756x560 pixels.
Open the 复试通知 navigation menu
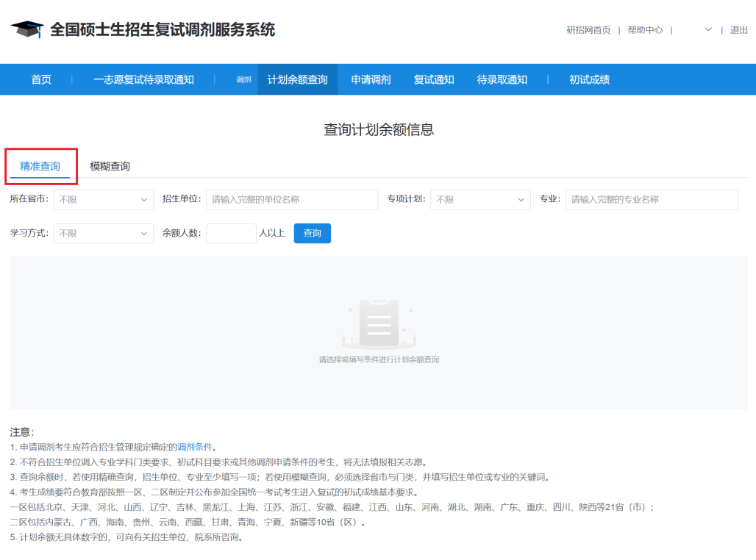pos(434,79)
